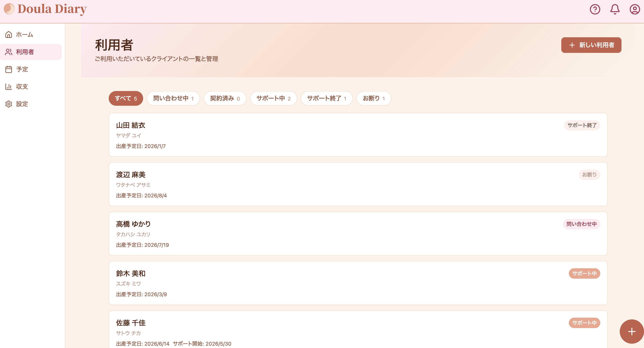
Task: Open the 山田 結衣 client card
Action: 358,135
